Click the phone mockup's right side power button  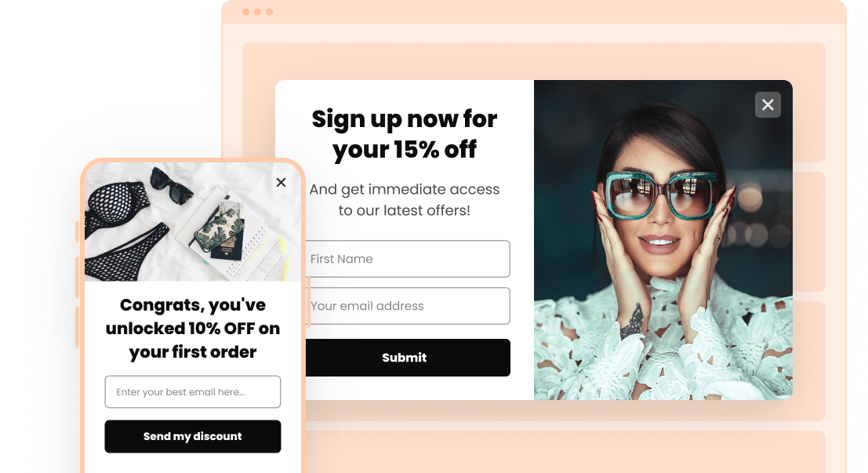click(x=308, y=303)
